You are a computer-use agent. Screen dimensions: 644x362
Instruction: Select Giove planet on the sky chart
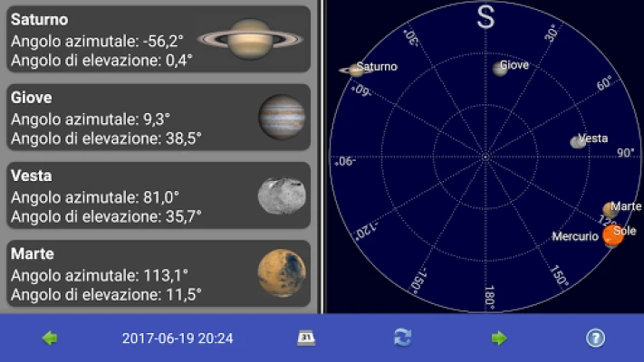click(x=500, y=68)
